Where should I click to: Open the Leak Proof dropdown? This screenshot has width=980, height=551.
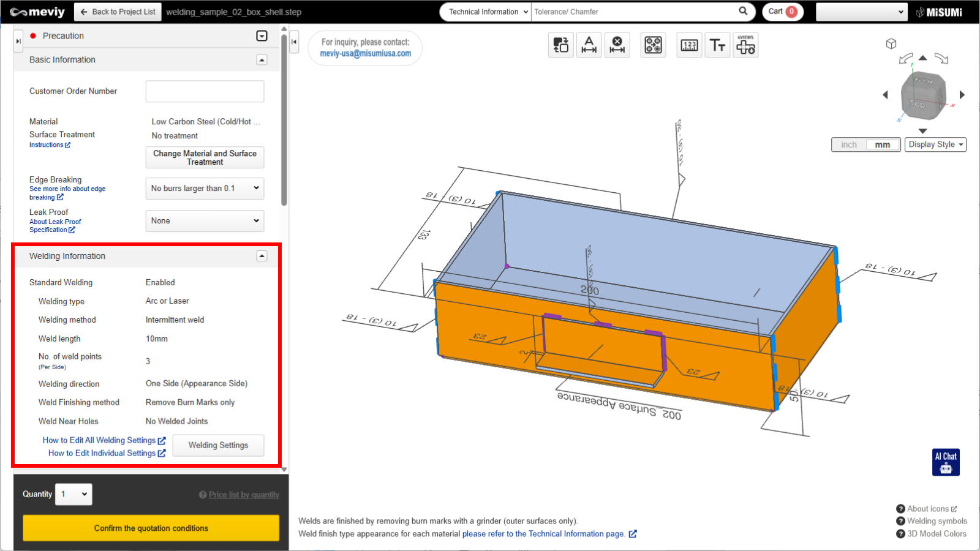[205, 221]
